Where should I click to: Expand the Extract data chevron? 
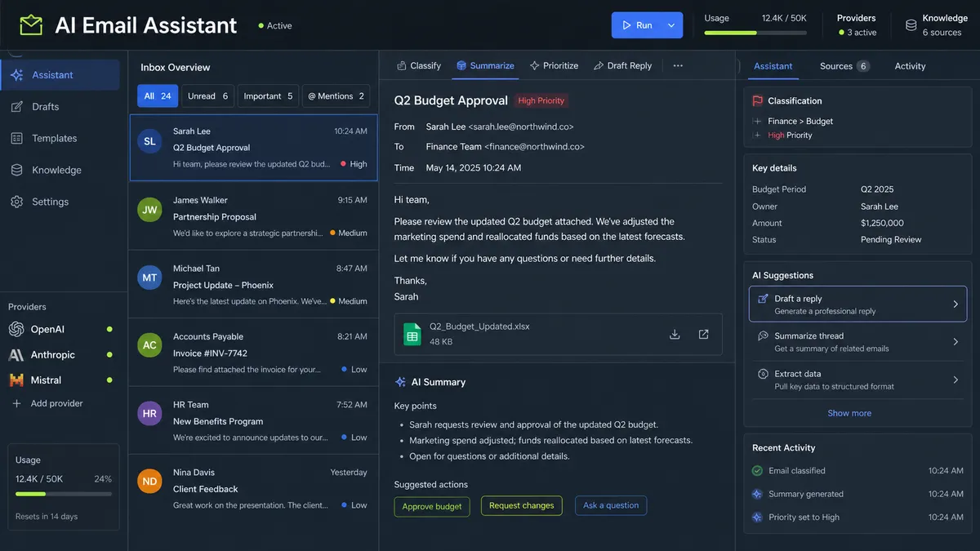click(955, 380)
